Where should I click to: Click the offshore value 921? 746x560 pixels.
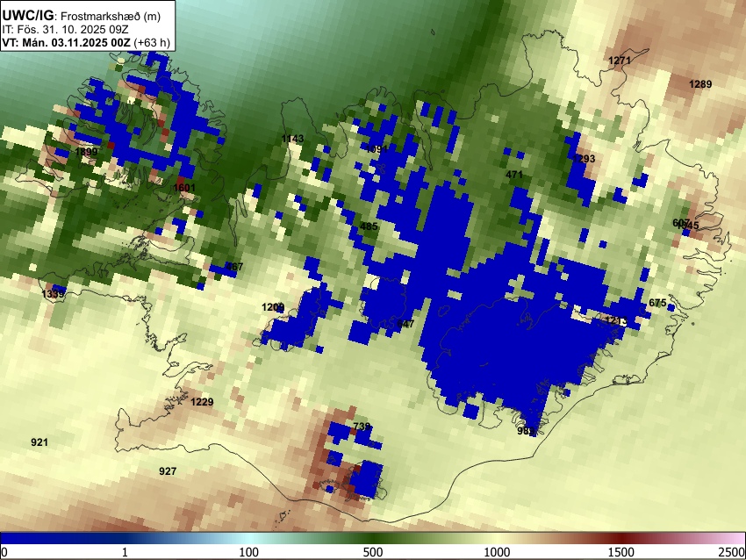coord(39,442)
